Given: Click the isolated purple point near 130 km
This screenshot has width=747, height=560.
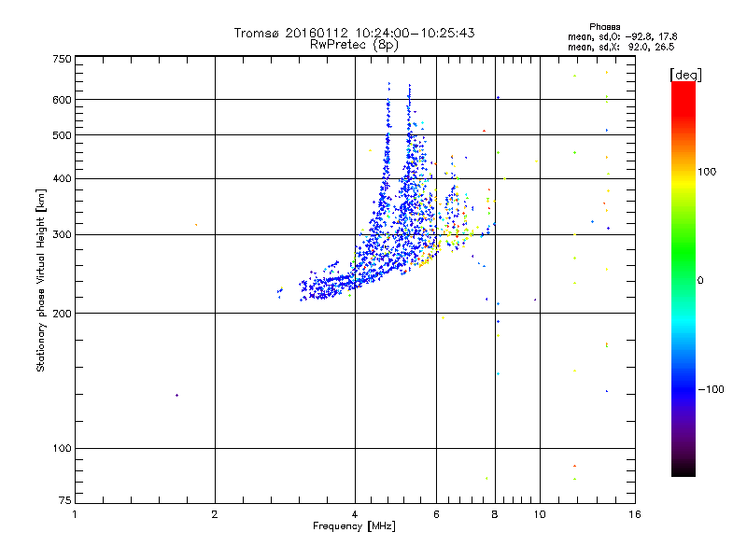Looking at the screenshot, I should point(176,395).
